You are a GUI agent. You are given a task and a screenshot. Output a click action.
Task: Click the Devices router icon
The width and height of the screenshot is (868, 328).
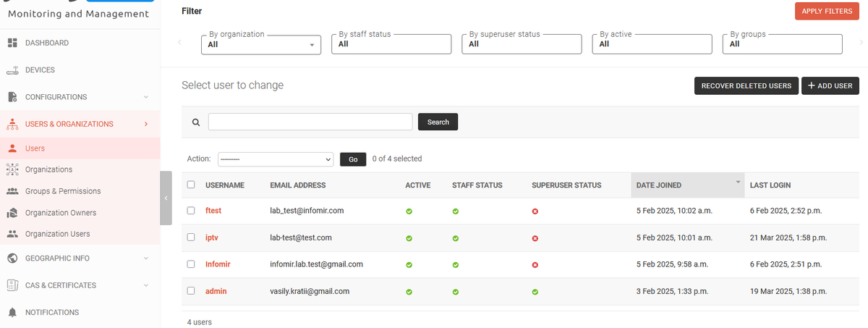tap(12, 70)
